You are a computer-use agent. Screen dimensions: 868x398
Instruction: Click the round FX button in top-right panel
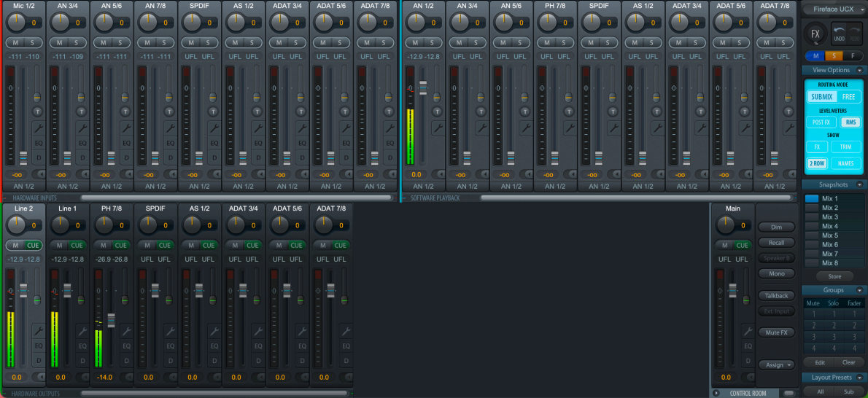tap(815, 34)
